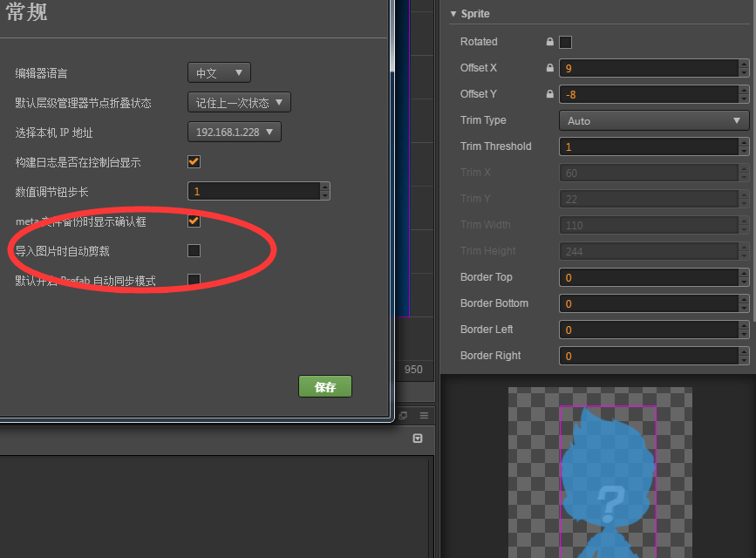Click the Border Right stepper arrows
This screenshot has height=558, width=756.
click(744, 356)
